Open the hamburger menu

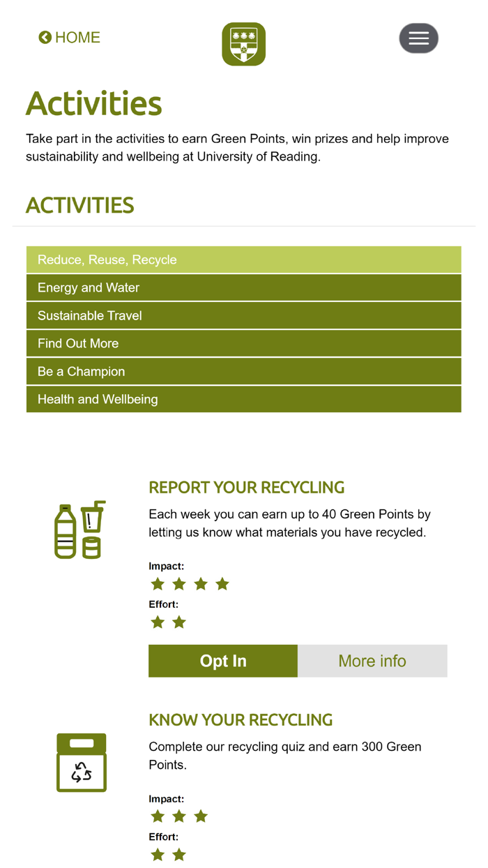tap(418, 38)
